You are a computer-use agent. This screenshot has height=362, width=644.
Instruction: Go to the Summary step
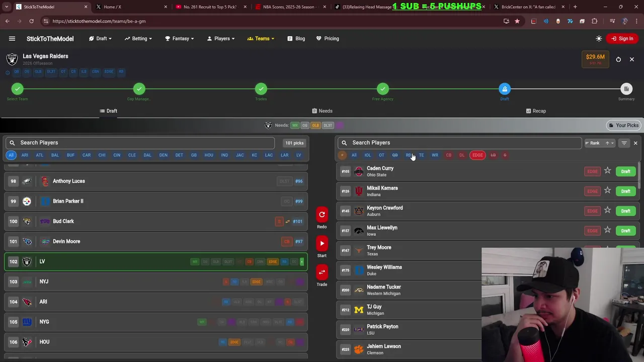pyautogui.click(x=626, y=89)
